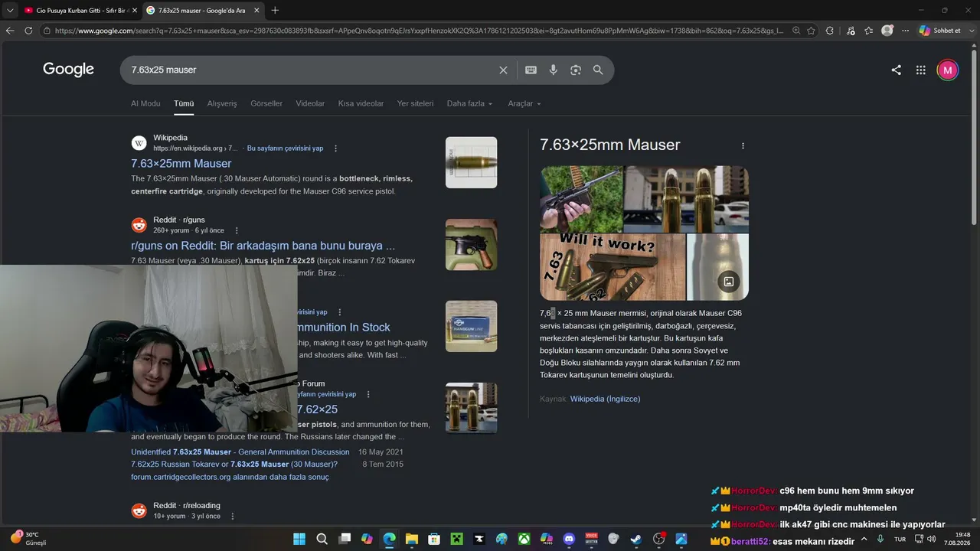Open the tab list dropdown
The height and width of the screenshot is (551, 980).
point(10,10)
